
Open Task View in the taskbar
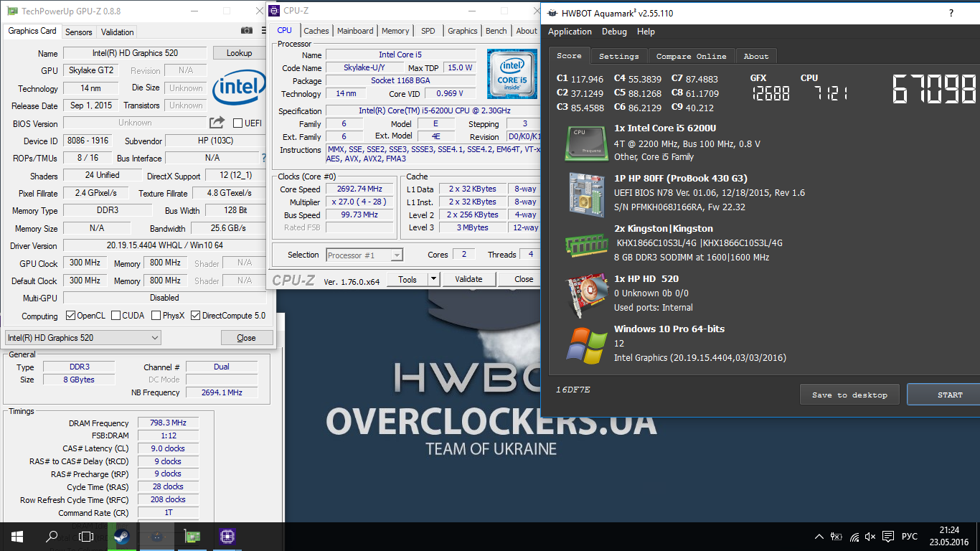tap(86, 536)
